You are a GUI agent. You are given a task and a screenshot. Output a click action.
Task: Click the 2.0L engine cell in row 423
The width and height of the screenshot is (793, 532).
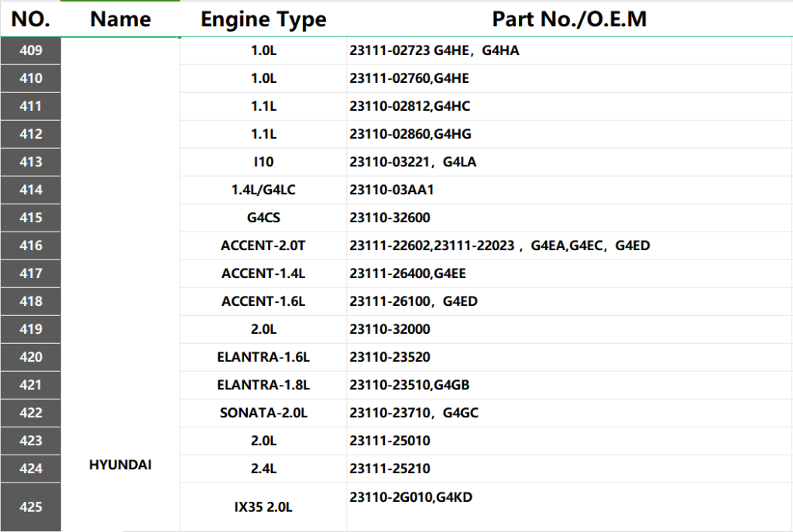(x=263, y=440)
